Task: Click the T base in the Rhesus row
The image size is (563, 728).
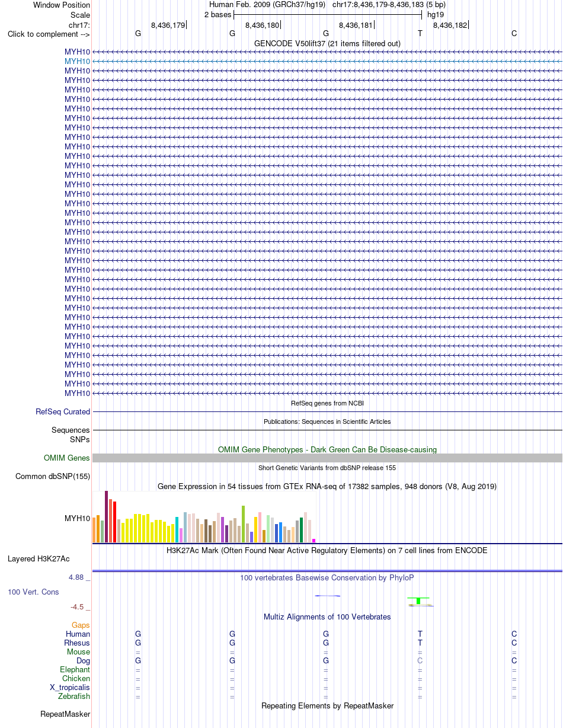Action: click(x=420, y=643)
